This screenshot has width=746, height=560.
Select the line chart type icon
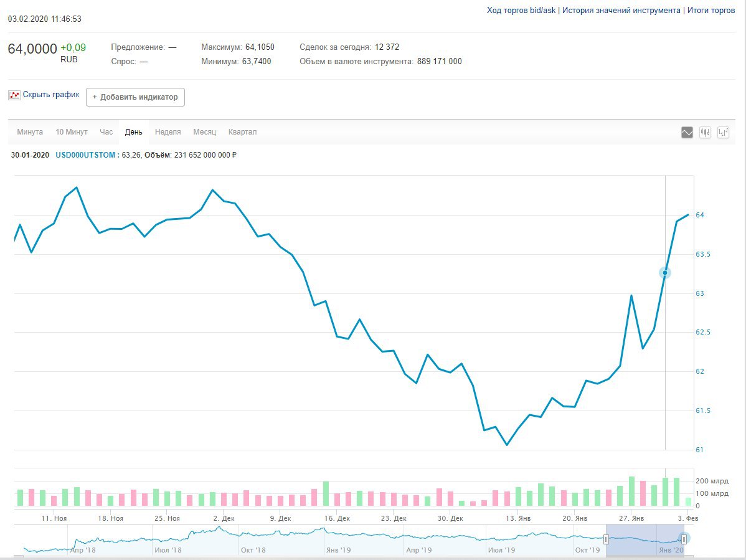[x=687, y=132]
